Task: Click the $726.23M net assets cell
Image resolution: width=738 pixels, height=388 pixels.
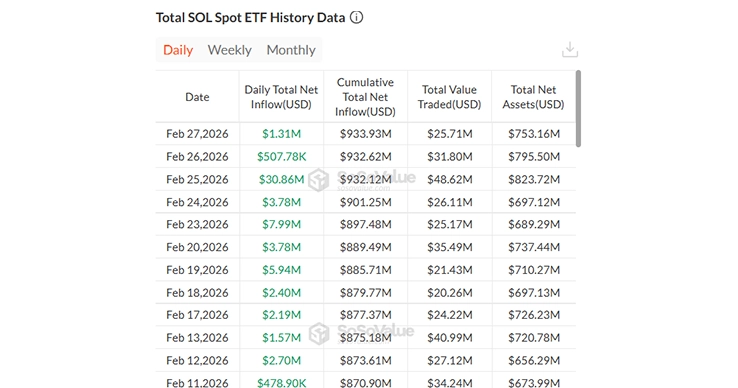Action: 534,315
